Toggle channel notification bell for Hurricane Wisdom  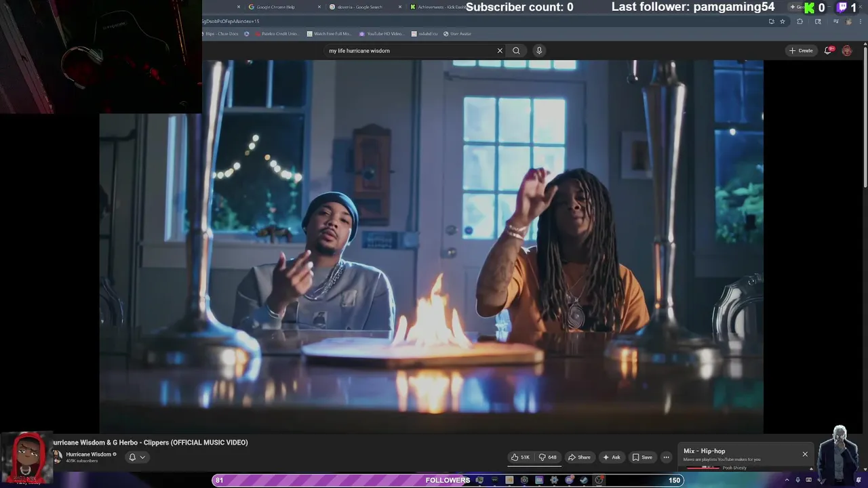[x=132, y=457]
